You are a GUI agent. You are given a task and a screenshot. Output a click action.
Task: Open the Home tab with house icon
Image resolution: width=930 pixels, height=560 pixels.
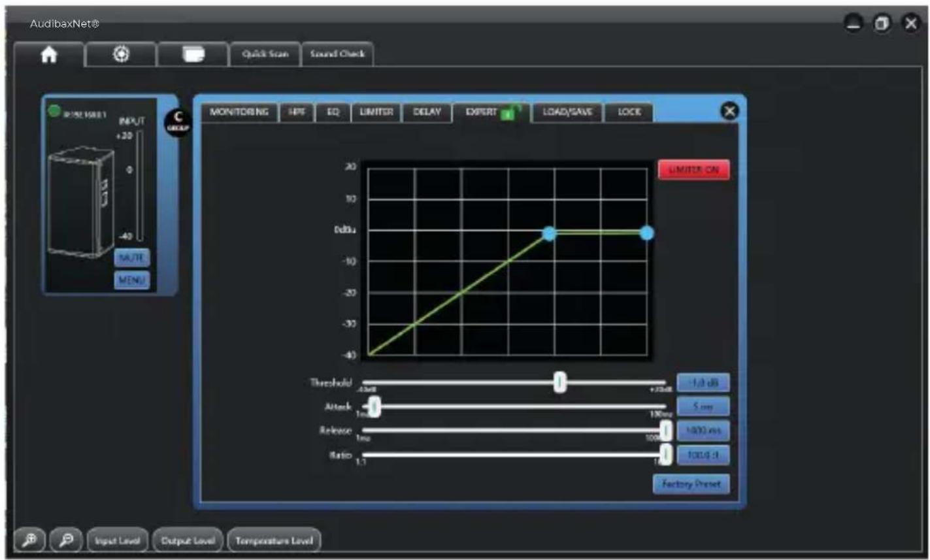pos(48,55)
